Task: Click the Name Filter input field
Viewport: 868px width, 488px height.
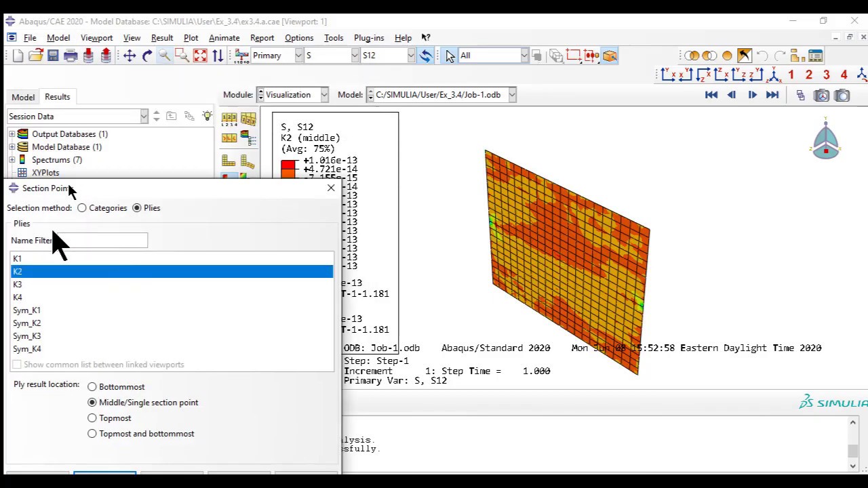Action: pos(100,241)
